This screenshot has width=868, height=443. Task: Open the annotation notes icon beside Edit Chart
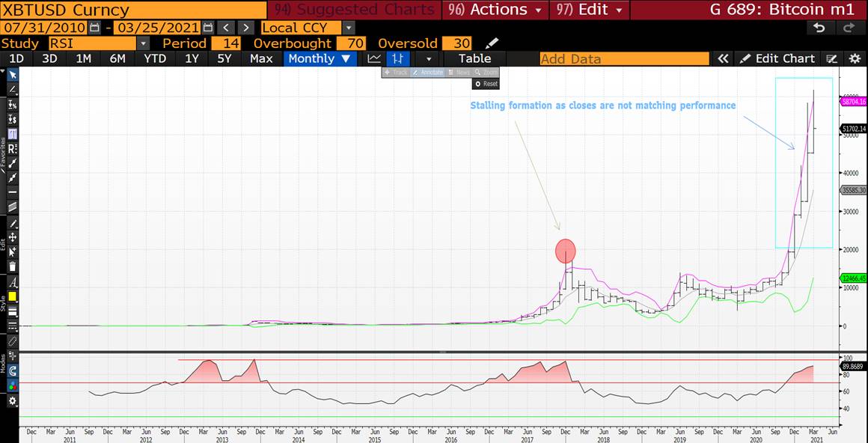(831, 58)
